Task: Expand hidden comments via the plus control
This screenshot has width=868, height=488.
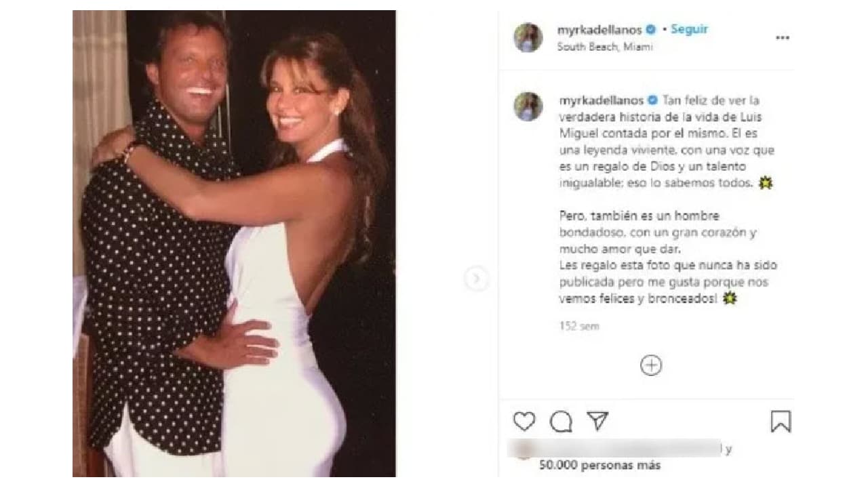Action: click(x=650, y=365)
